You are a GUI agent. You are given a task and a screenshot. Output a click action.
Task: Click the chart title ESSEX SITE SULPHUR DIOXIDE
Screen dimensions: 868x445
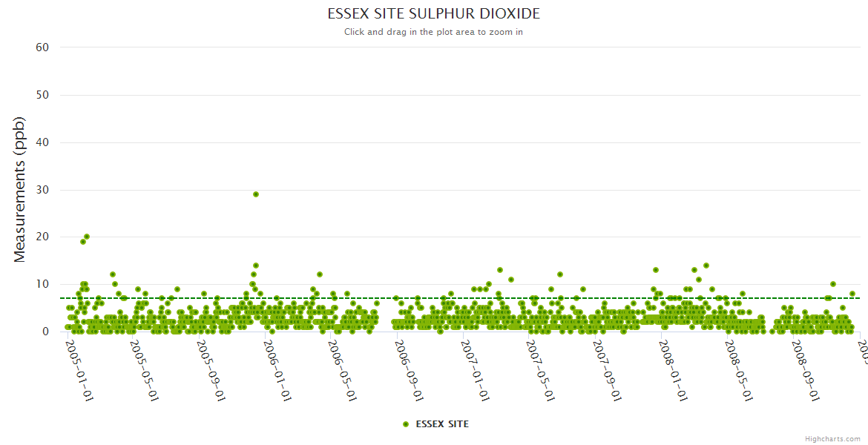[x=433, y=14]
